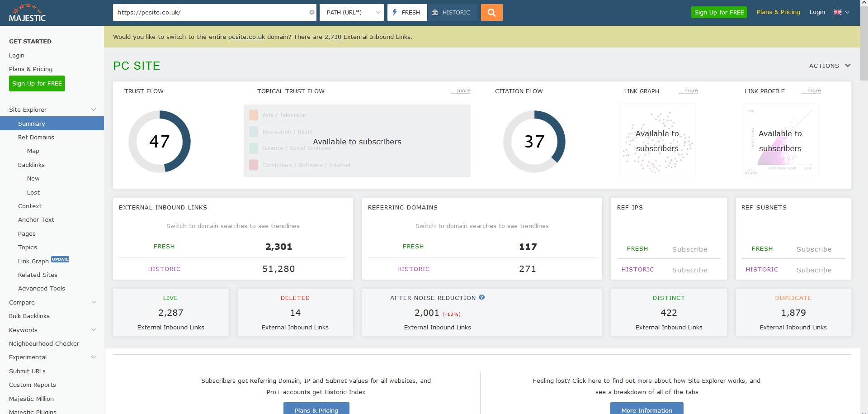Open Lost backlinks in the sidebar
Screen dimensions: 868x414
[33, 192]
